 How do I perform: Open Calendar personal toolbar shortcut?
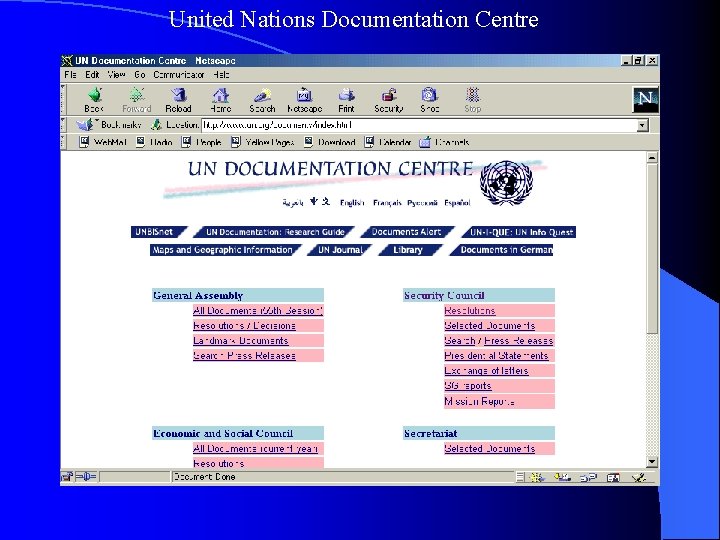pyautogui.click(x=388, y=142)
